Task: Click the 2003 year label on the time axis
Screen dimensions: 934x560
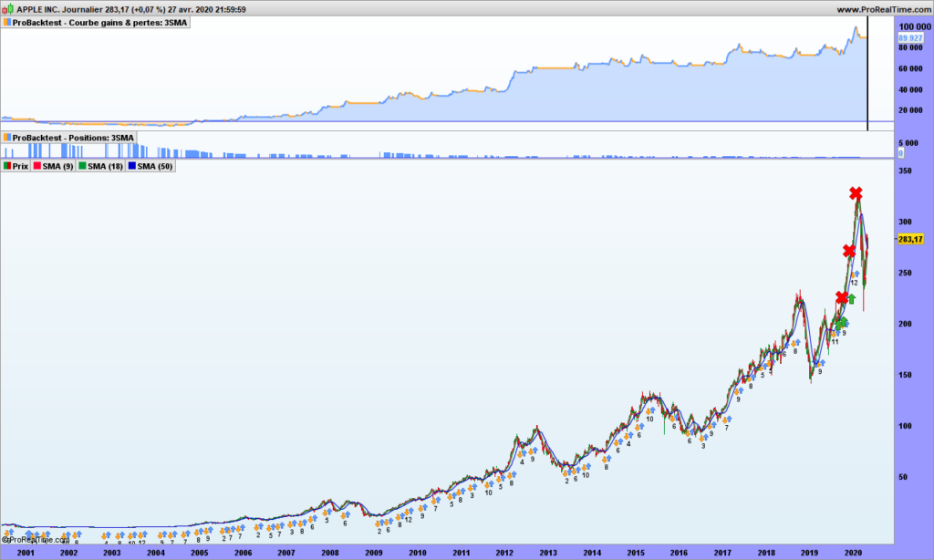Action: pyautogui.click(x=112, y=553)
